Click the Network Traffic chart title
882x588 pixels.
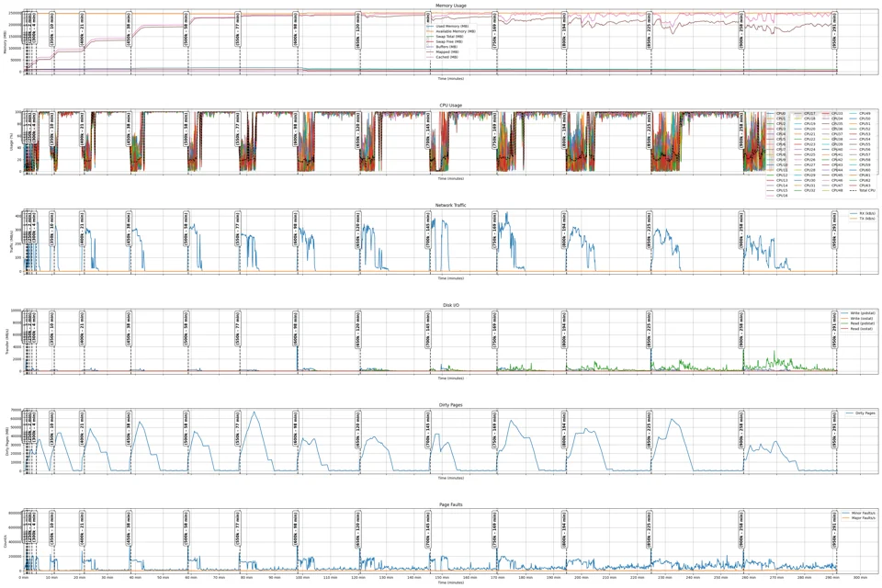(450, 206)
